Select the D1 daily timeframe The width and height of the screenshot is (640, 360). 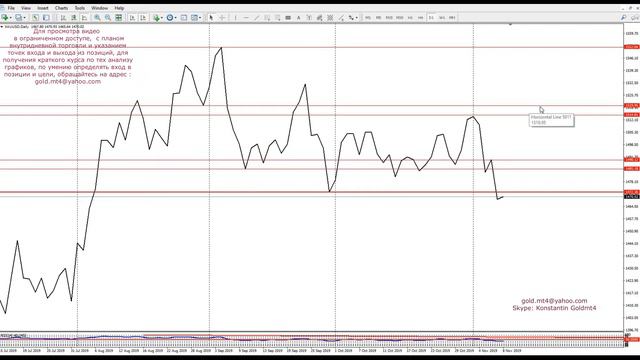click(431, 18)
